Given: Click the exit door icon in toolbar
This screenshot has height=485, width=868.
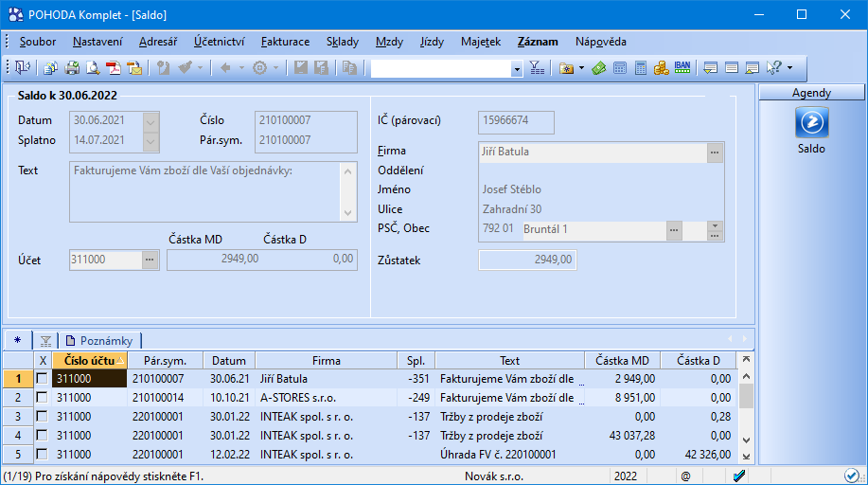Looking at the screenshot, I should pyautogui.click(x=23, y=68).
